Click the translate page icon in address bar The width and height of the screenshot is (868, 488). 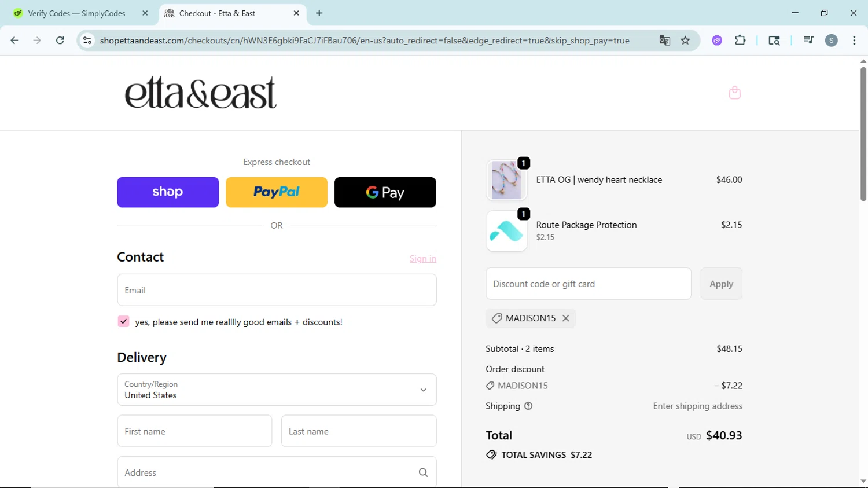click(x=664, y=41)
